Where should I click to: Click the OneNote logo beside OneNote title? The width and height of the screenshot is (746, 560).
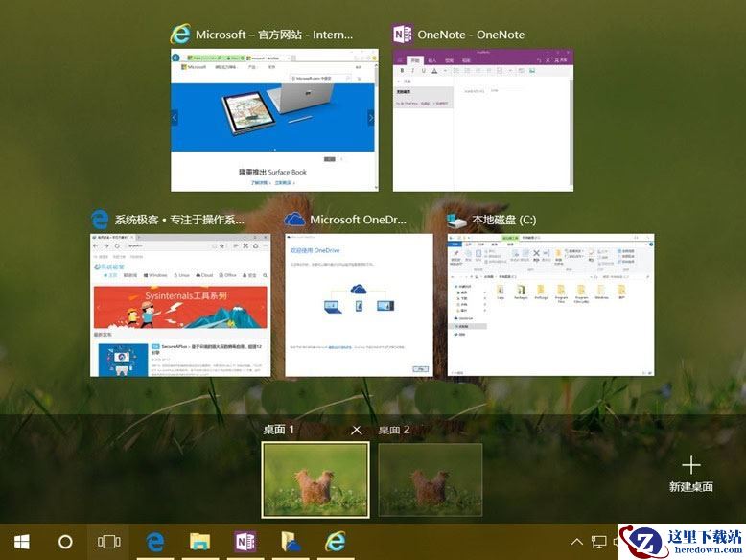[403, 35]
